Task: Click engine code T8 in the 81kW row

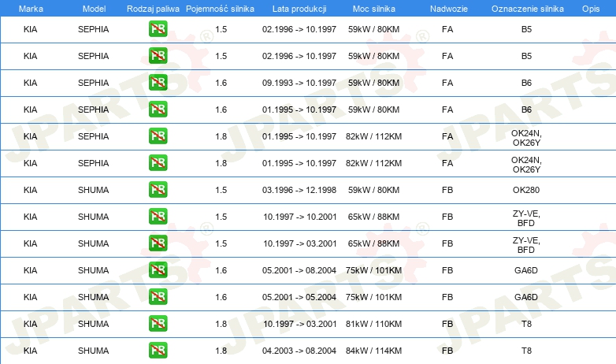Action: pyautogui.click(x=526, y=324)
